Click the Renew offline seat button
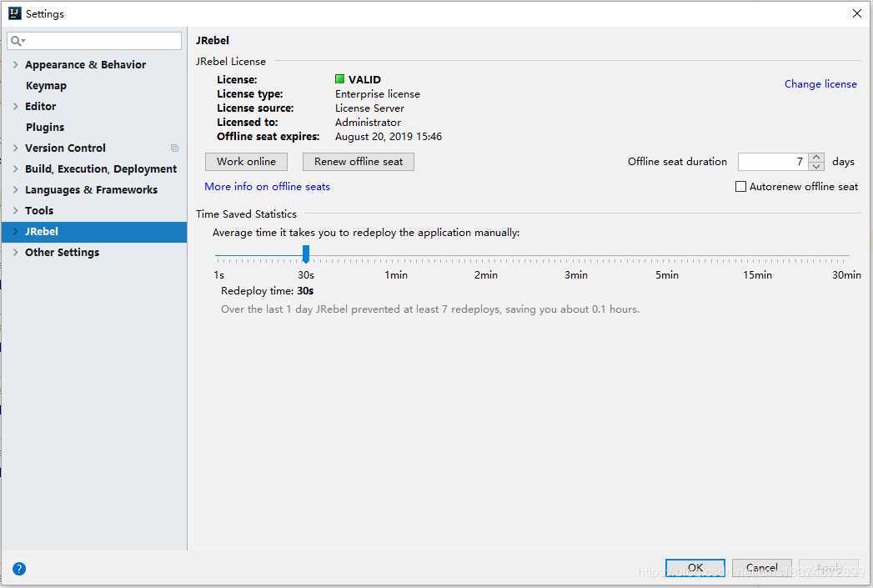This screenshot has height=588, width=873. 359,162
